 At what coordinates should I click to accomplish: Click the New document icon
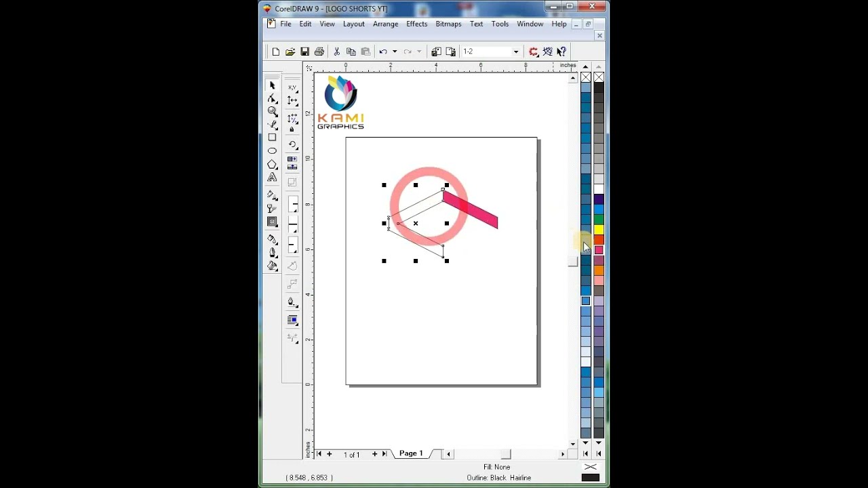[x=275, y=52]
